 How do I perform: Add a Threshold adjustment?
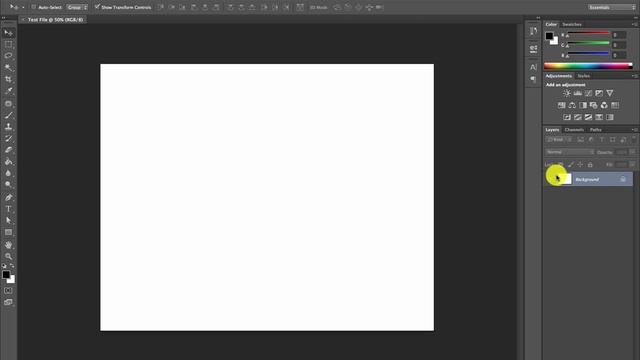pyautogui.click(x=588, y=117)
